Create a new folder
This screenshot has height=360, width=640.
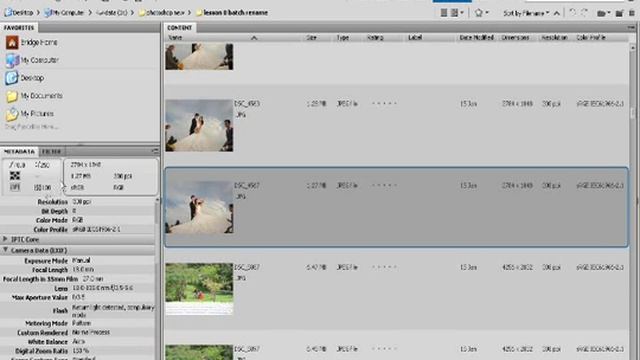(x=620, y=13)
